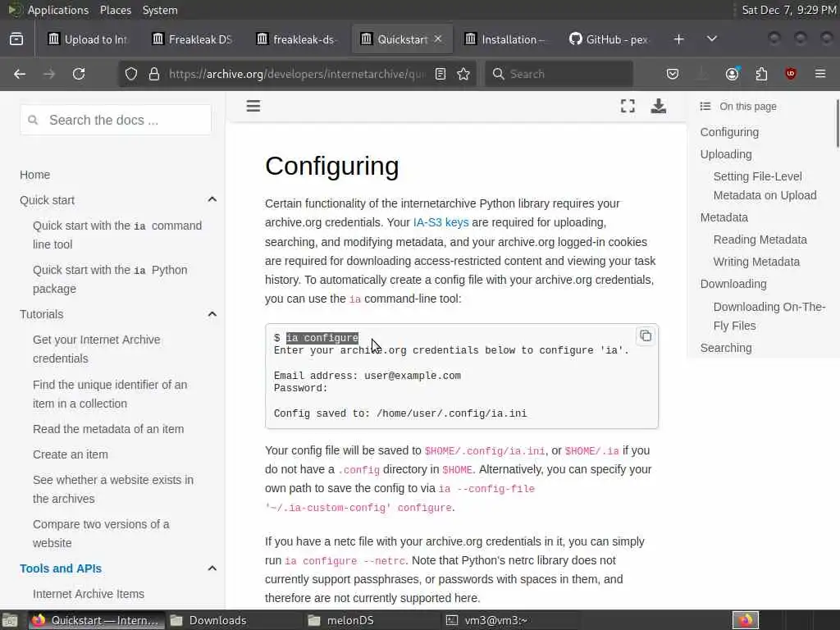Click the On this page list icon
The height and width of the screenshot is (630, 840).
(705, 106)
